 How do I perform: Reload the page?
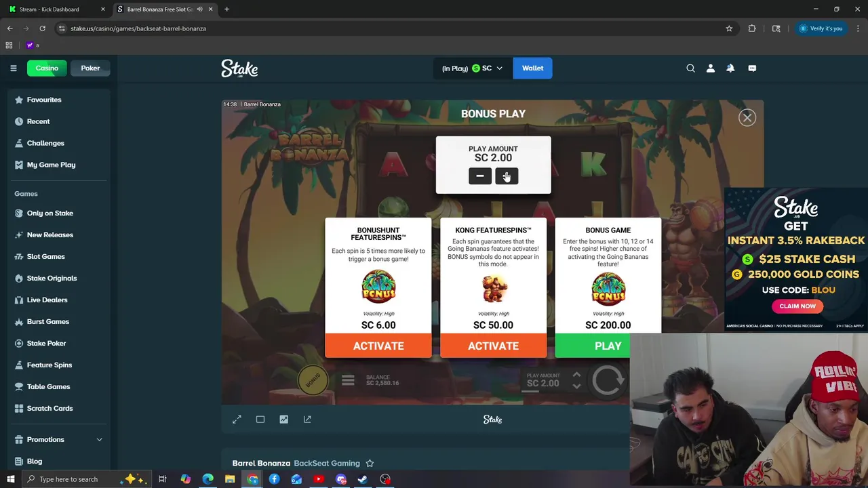coord(42,28)
